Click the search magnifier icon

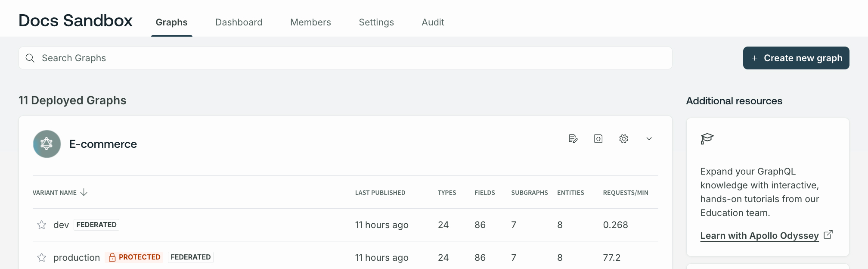30,58
